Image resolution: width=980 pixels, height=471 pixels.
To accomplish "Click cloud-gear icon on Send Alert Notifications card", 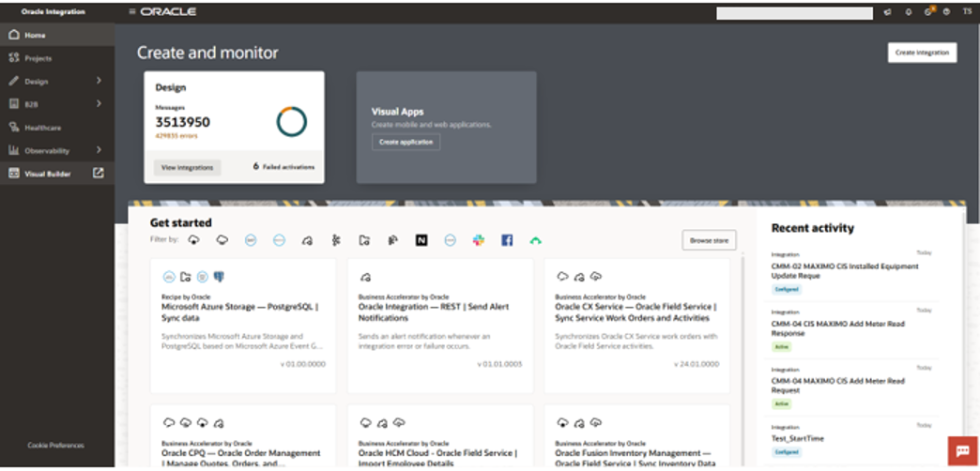I will [366, 277].
